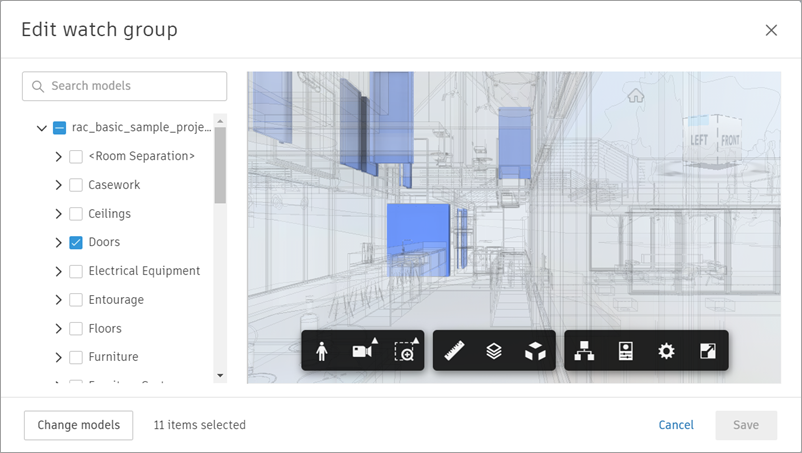Expand the Doors category
This screenshot has width=802, height=453.
click(x=58, y=242)
